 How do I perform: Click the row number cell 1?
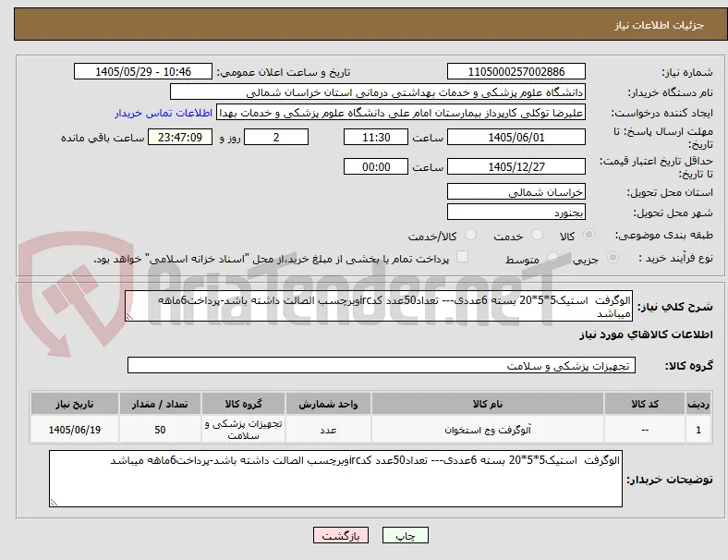(x=698, y=430)
